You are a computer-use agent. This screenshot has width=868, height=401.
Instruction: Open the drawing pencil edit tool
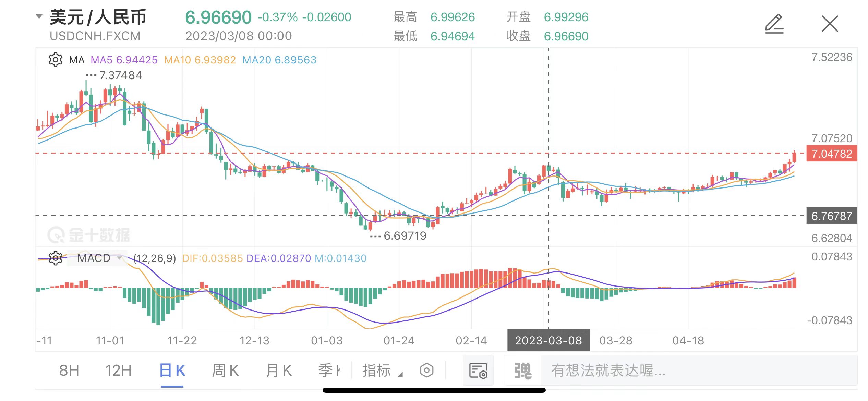[x=774, y=24]
